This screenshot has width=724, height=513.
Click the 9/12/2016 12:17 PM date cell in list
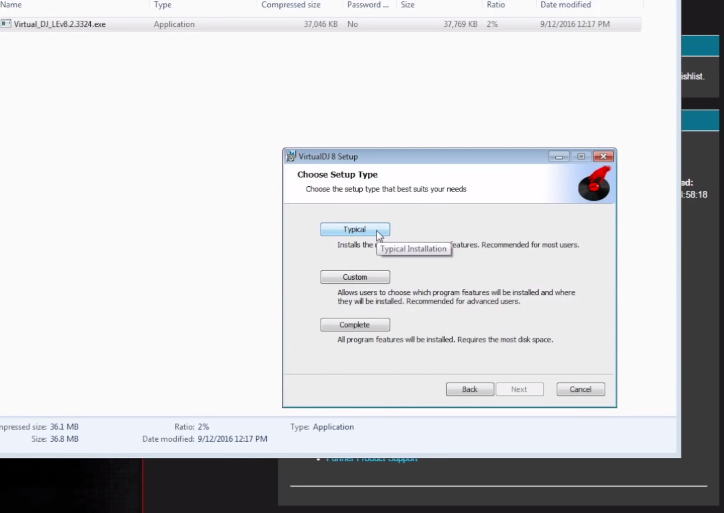575,24
